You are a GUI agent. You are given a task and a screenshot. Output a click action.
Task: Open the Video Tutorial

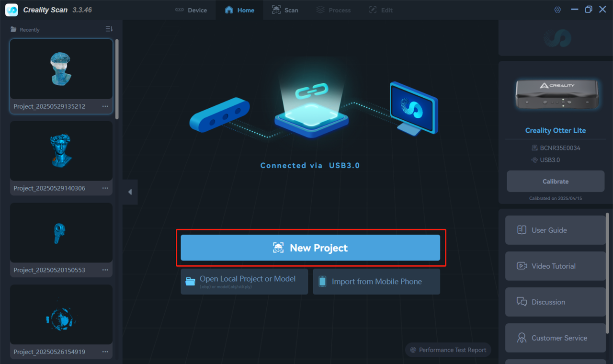tap(555, 266)
